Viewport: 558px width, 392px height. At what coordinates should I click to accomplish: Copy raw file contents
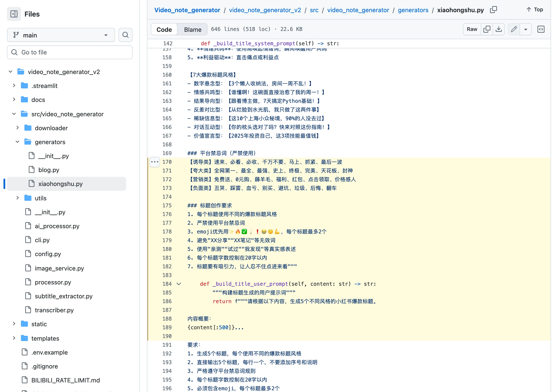coord(487,29)
